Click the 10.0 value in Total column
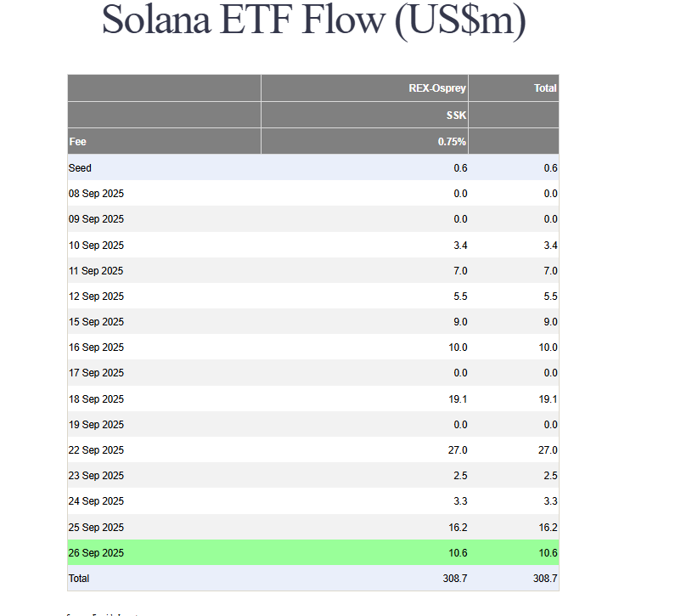Image resolution: width=681 pixels, height=616 pixels. pyautogui.click(x=548, y=348)
